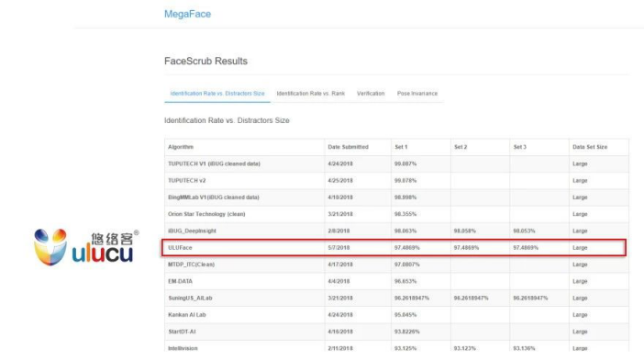Click the Data Set Size column header

590,147
